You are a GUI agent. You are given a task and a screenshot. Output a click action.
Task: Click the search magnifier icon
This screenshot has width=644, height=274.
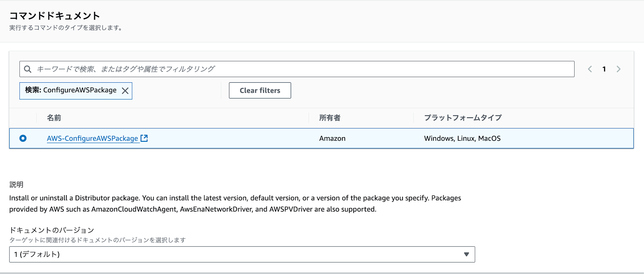(x=28, y=69)
